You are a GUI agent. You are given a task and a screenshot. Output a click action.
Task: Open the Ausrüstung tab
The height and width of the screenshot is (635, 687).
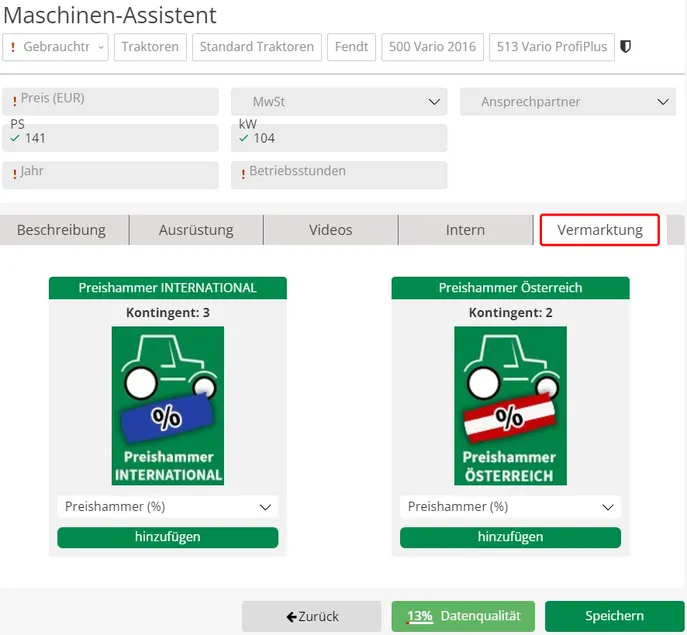196,230
